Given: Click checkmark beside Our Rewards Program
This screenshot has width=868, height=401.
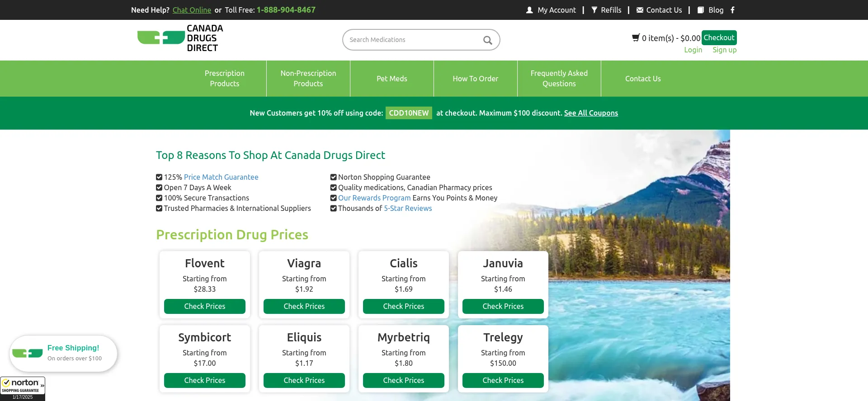Looking at the screenshot, I should coord(334,198).
